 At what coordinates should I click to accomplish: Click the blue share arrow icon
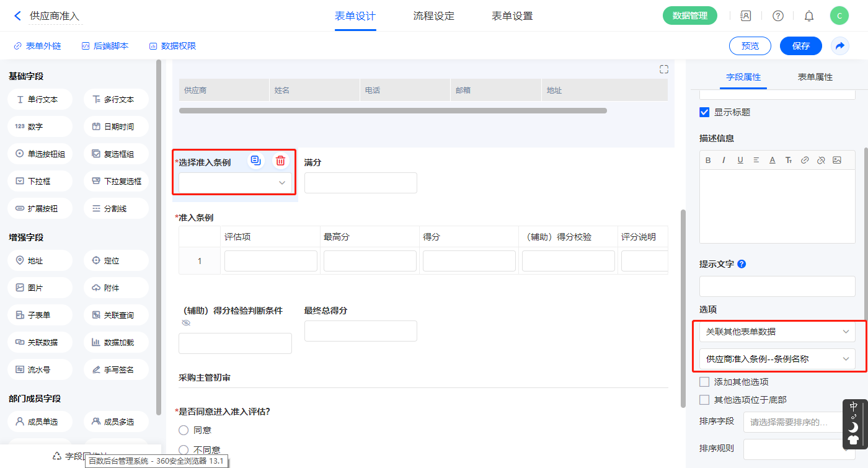(x=840, y=46)
